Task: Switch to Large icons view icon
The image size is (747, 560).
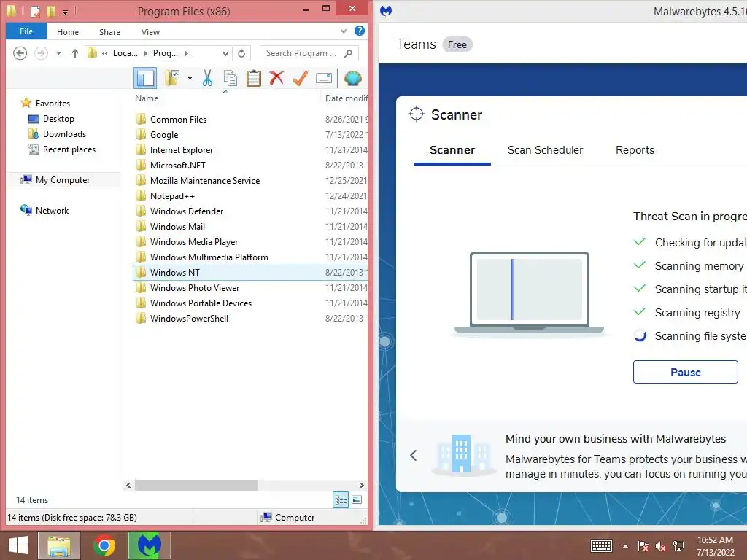Action: tap(357, 500)
